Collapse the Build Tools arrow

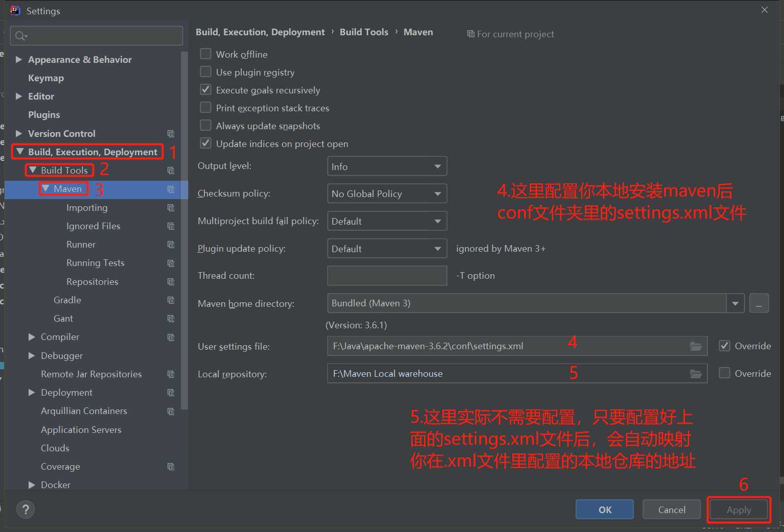33,170
